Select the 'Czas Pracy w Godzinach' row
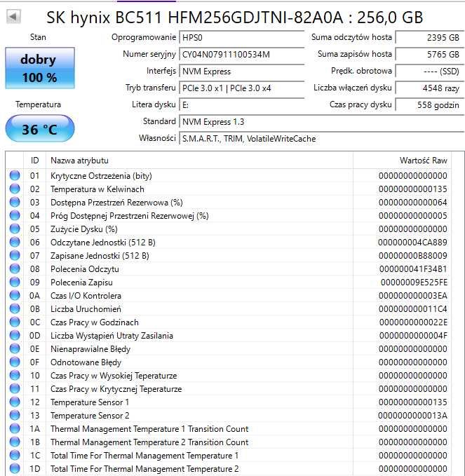This screenshot has width=465, height=476. pos(229,322)
